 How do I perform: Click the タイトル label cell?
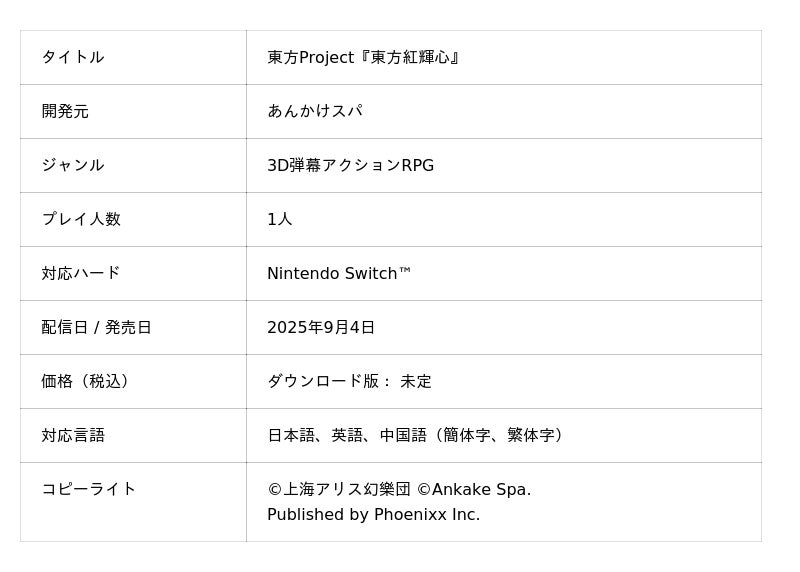[x=73, y=58]
